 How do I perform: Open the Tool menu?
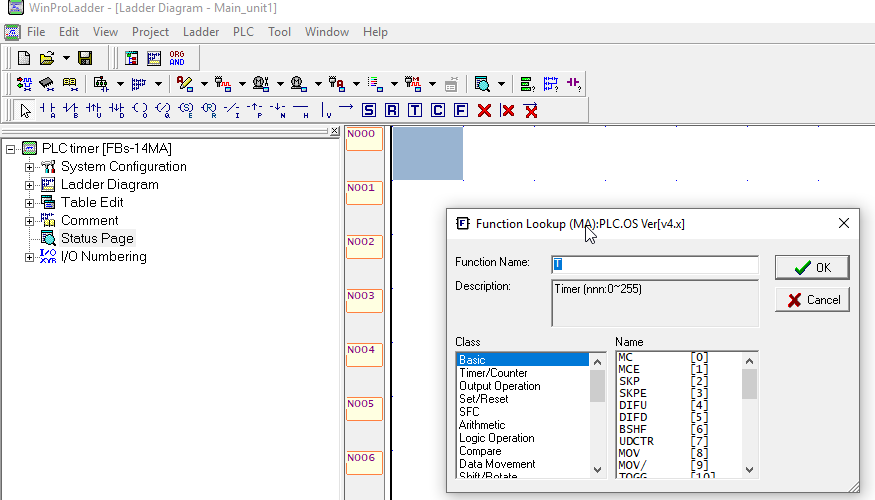point(279,32)
